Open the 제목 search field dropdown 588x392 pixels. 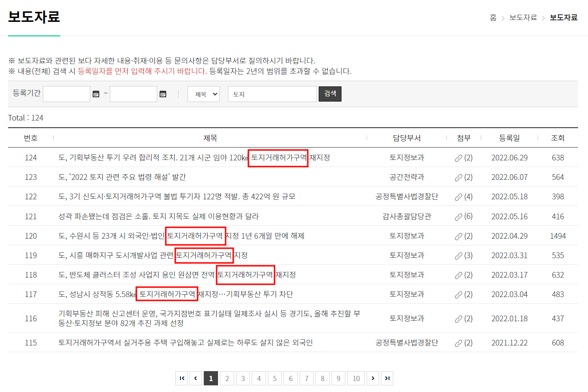coord(203,93)
